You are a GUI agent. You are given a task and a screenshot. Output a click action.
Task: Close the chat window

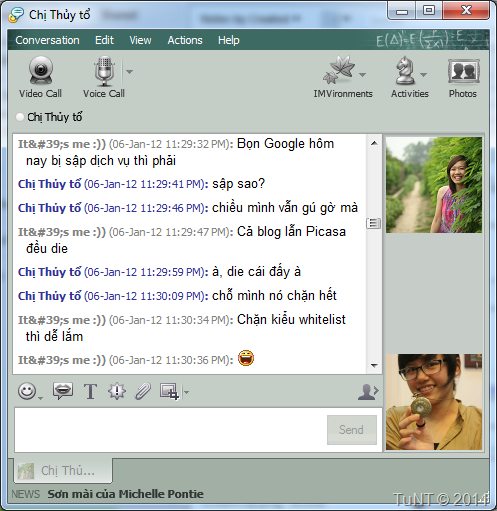[466, 11]
